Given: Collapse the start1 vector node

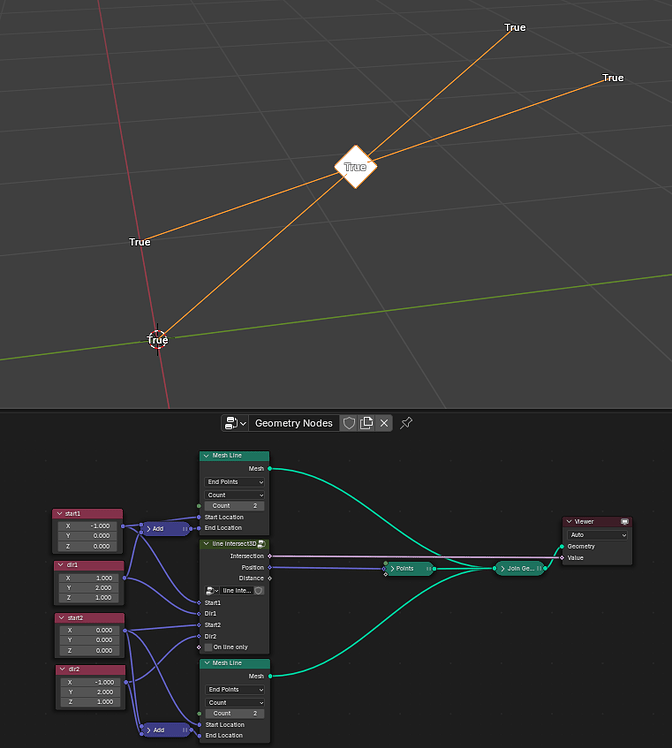Looking at the screenshot, I should pyautogui.click(x=59, y=514).
